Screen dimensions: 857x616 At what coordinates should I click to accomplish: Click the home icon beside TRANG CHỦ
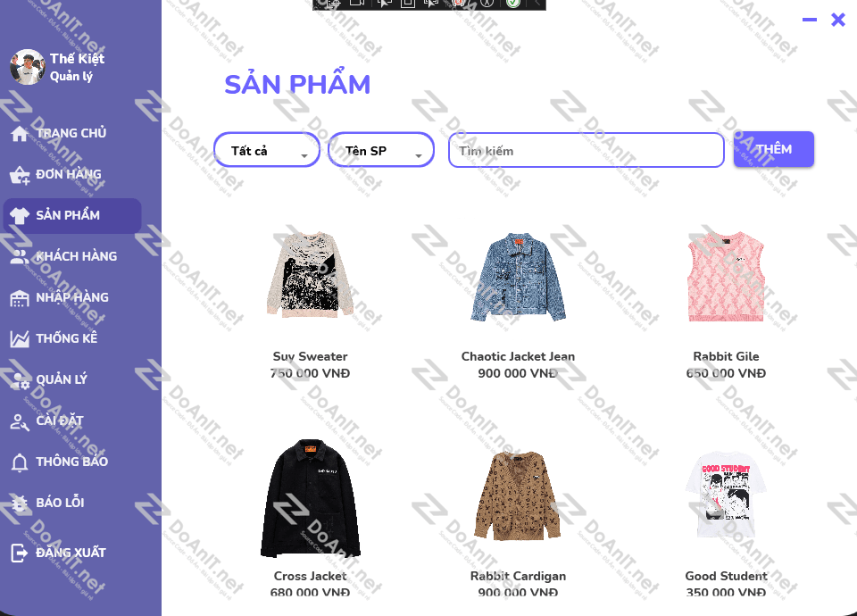[x=20, y=133]
